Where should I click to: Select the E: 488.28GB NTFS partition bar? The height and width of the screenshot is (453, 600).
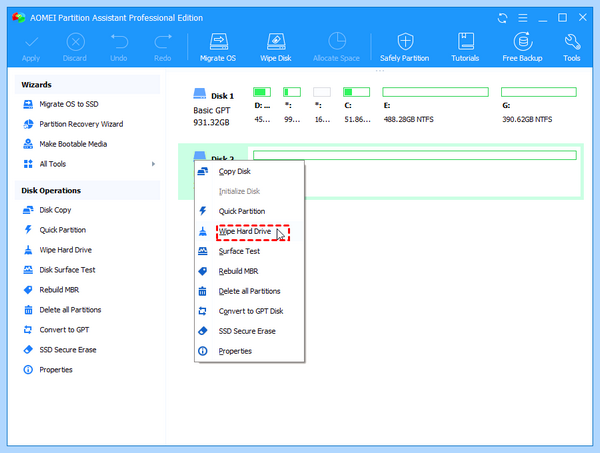[435, 92]
